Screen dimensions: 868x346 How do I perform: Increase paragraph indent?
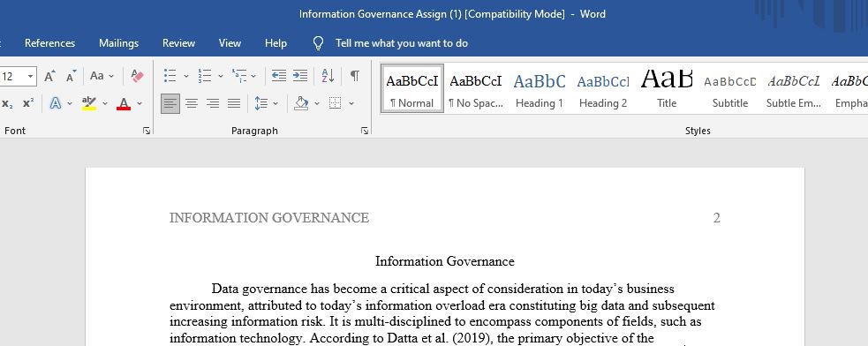(300, 76)
